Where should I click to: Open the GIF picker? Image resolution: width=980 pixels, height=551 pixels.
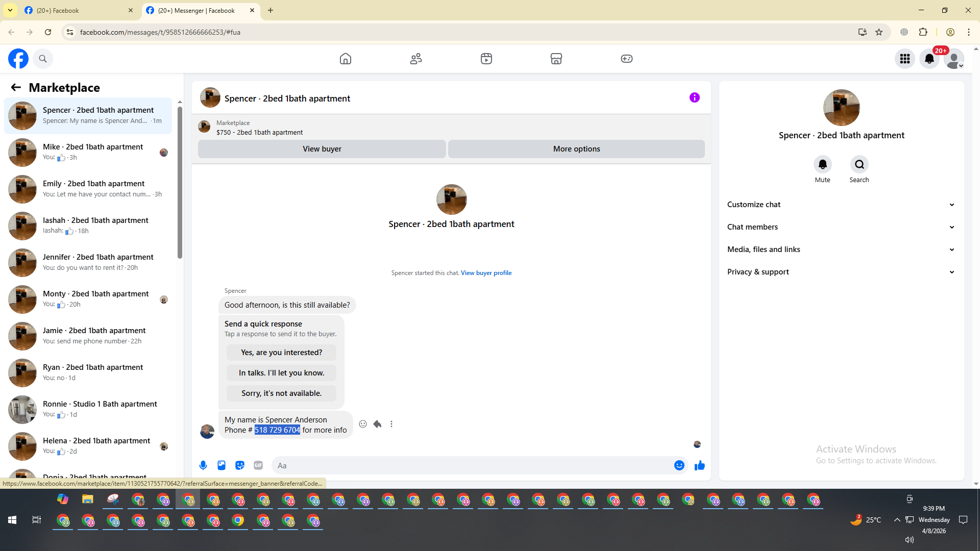(x=258, y=465)
